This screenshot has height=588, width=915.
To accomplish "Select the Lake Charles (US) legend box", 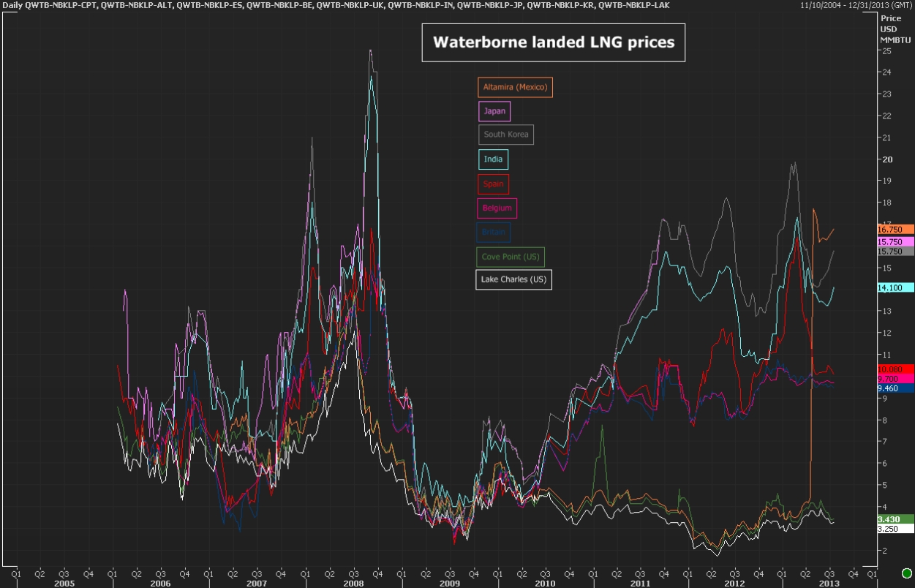I will coord(513,279).
